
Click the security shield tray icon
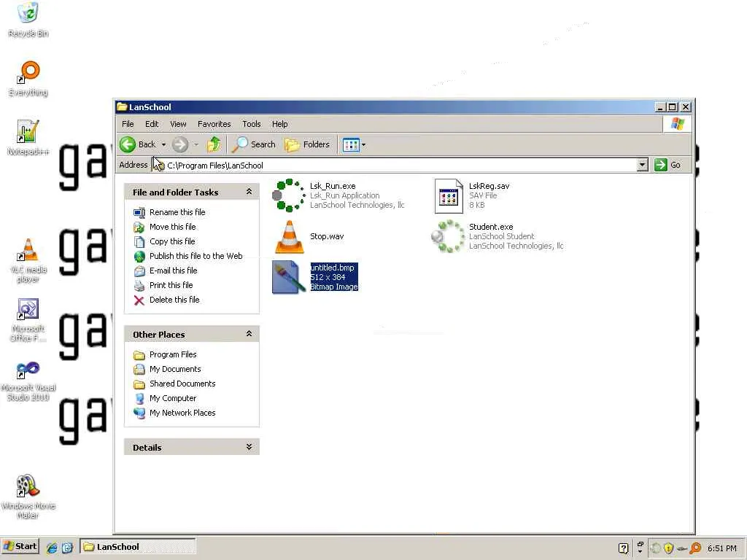pos(668,548)
